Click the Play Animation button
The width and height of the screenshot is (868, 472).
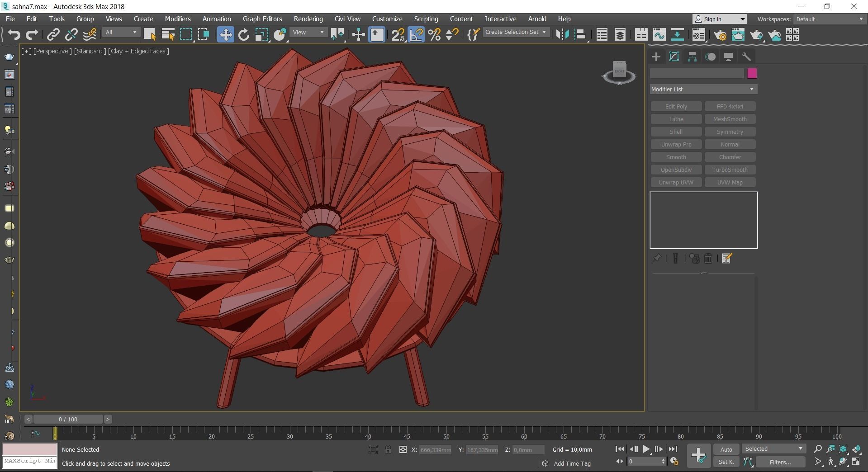click(646, 449)
